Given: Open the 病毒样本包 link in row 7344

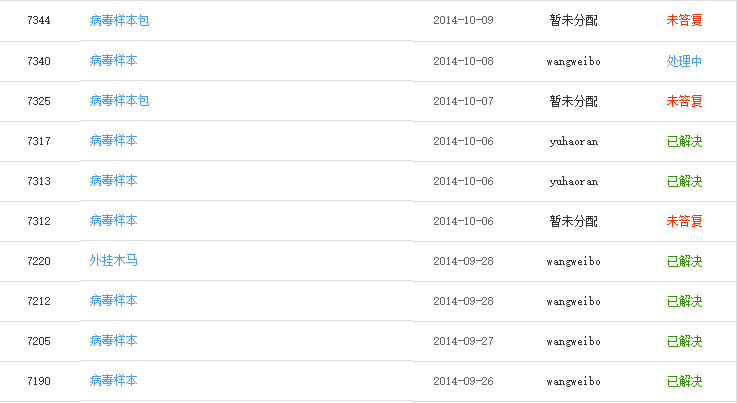Looking at the screenshot, I should coord(119,20).
